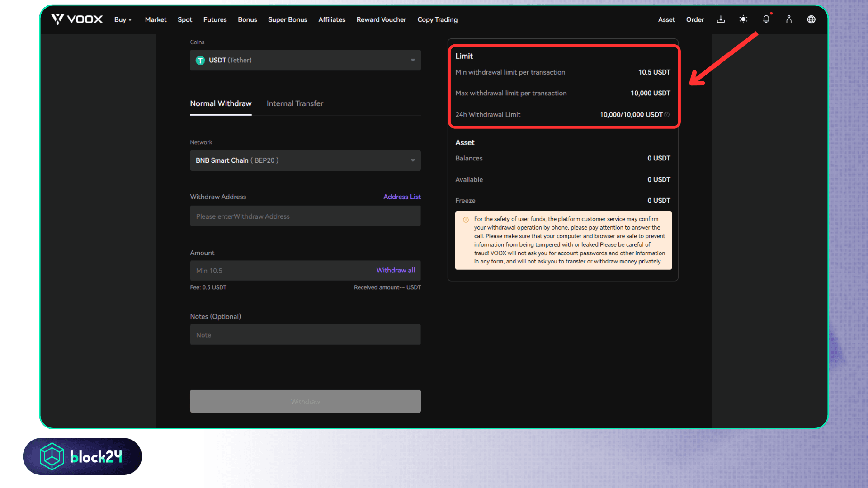Click the Withdraw submit button

(x=305, y=401)
